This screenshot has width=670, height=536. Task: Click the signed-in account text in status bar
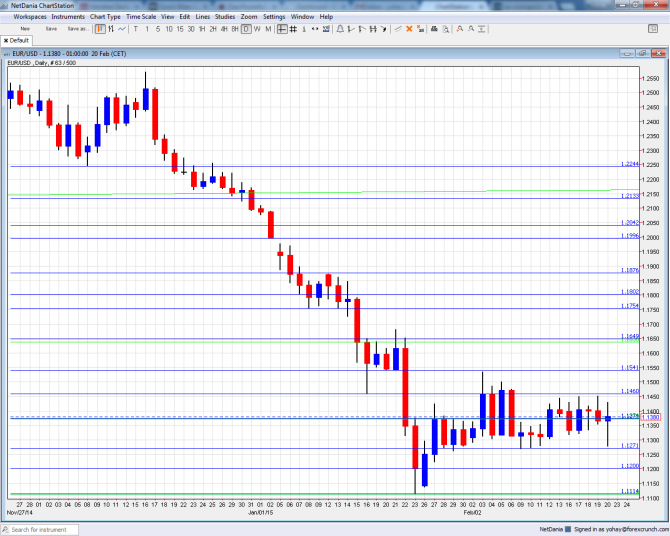pyautogui.click(x=621, y=530)
